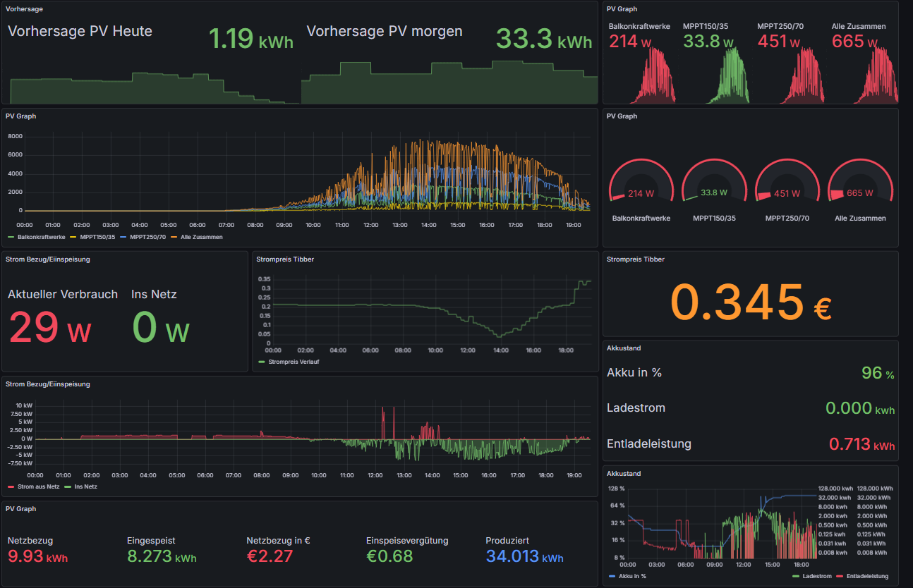Click the Vorhersage PV Heute label
The height and width of the screenshot is (588, 913).
click(x=80, y=31)
